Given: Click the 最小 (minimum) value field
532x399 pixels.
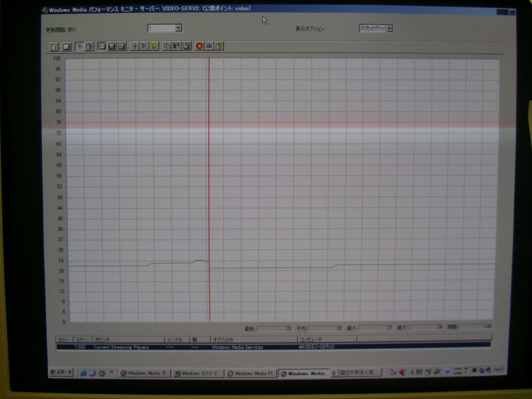Looking at the screenshot, I should tap(376, 328).
